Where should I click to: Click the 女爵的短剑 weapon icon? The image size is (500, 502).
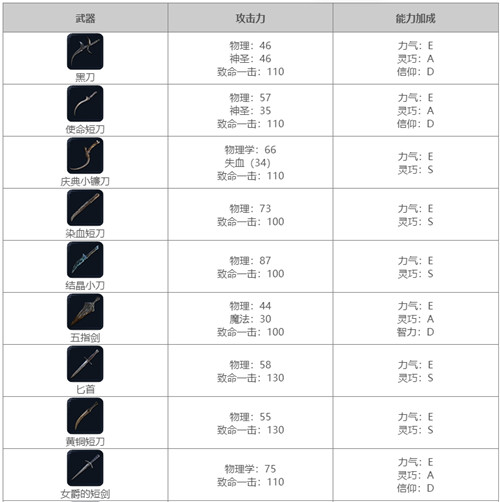click(85, 467)
